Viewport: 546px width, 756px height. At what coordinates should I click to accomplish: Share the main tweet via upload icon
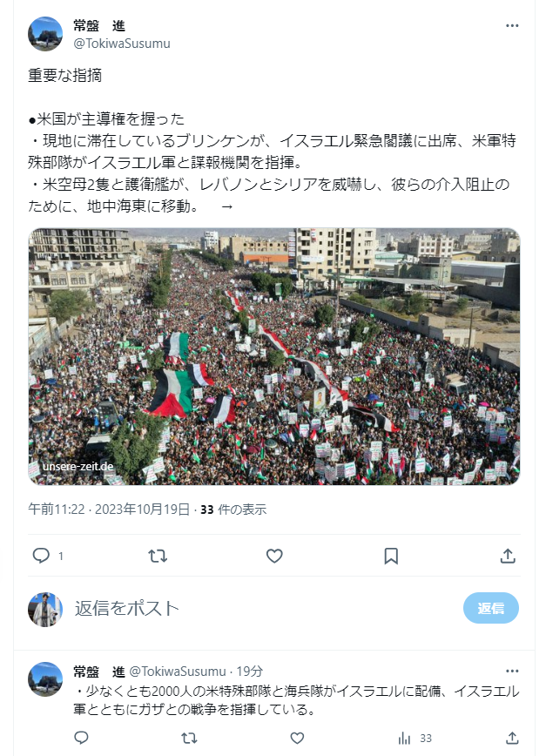[x=508, y=556]
